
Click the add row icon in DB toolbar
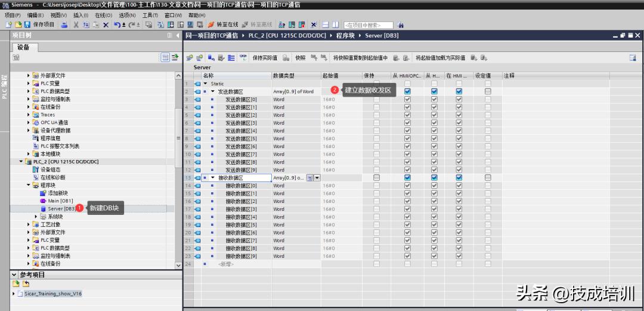coord(200,57)
